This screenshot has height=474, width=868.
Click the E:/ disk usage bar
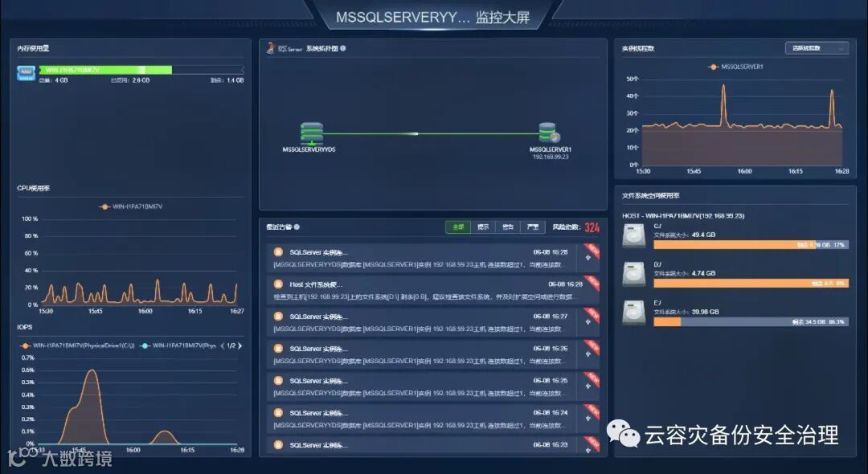point(751,321)
